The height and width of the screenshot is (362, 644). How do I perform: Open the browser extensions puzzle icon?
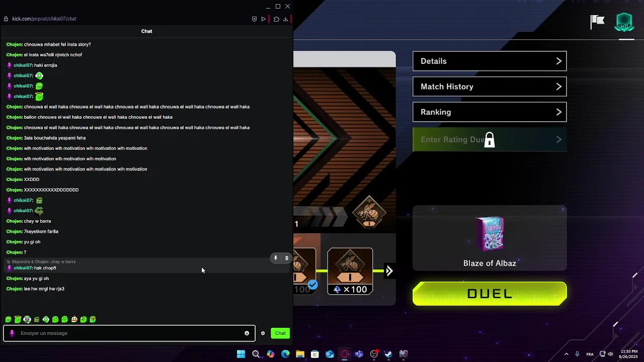click(x=276, y=19)
